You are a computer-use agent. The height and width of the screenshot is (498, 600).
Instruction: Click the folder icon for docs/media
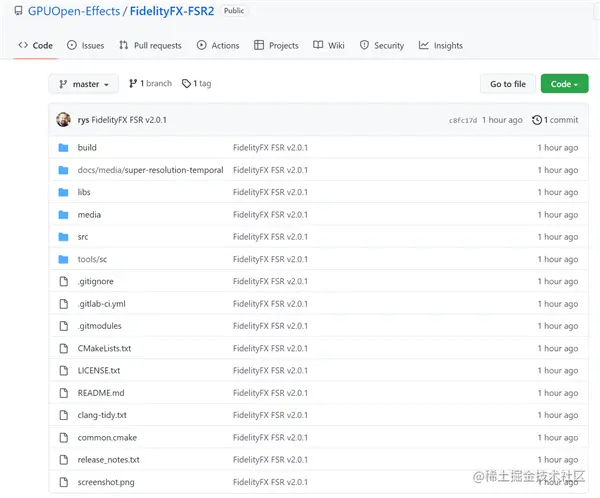click(x=64, y=170)
